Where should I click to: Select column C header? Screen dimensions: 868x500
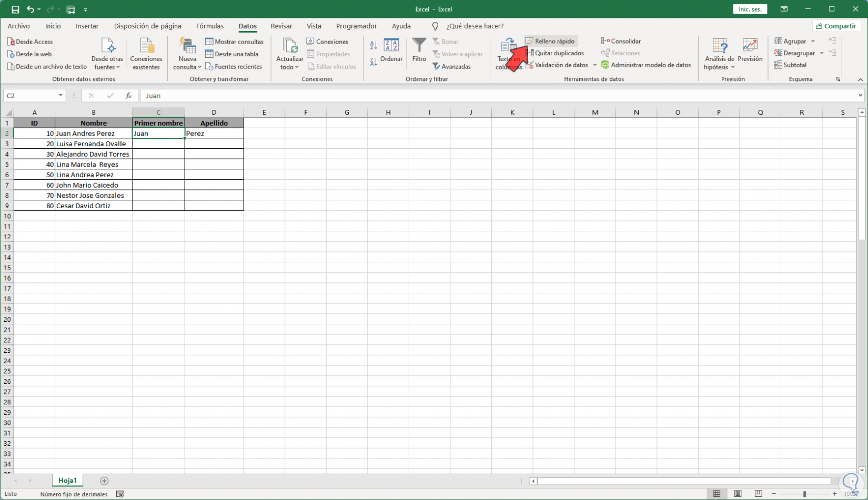[x=158, y=113]
